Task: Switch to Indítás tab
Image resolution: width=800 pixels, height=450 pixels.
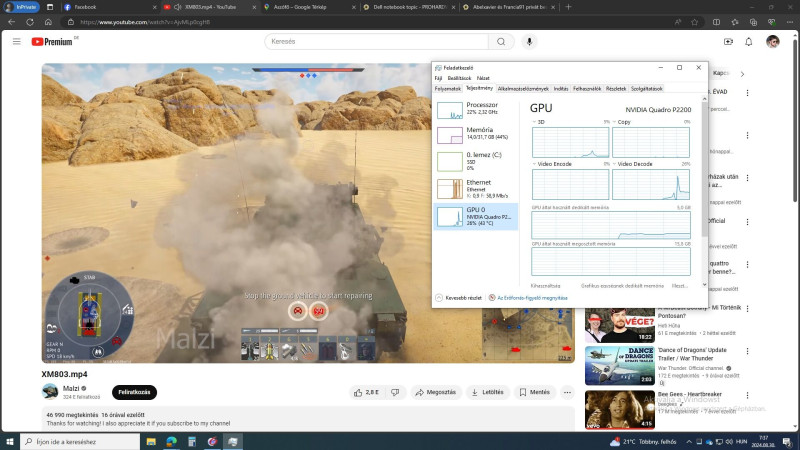Action: point(561,89)
